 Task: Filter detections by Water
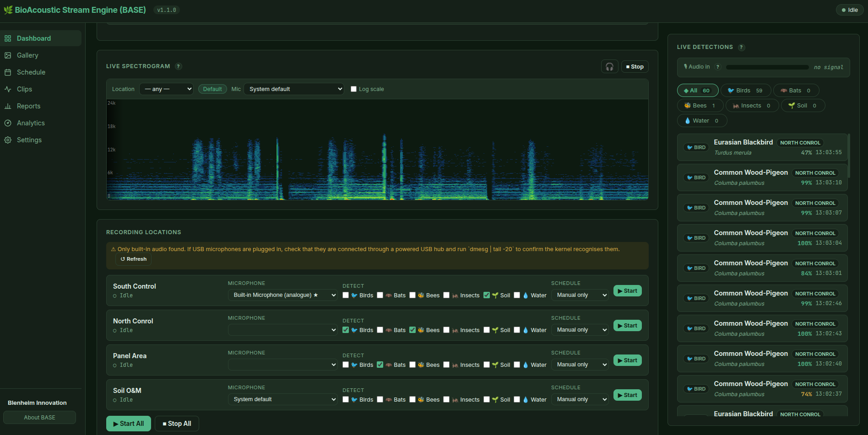(x=702, y=121)
